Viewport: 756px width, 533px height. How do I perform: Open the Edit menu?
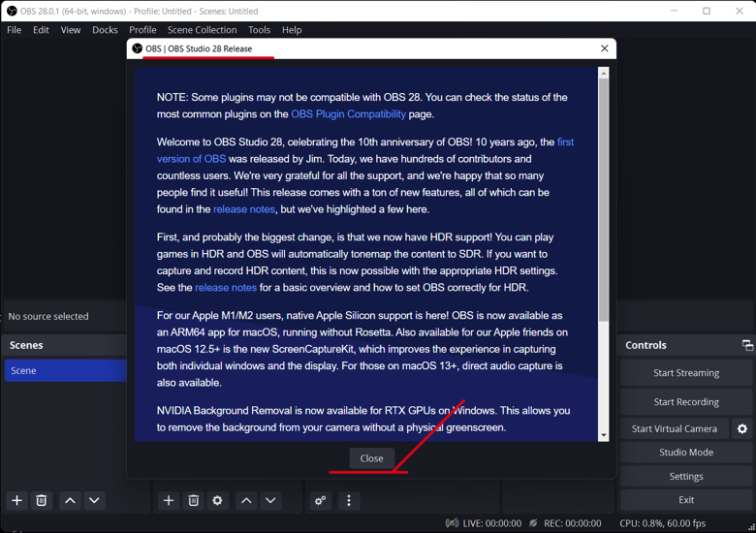pos(41,30)
